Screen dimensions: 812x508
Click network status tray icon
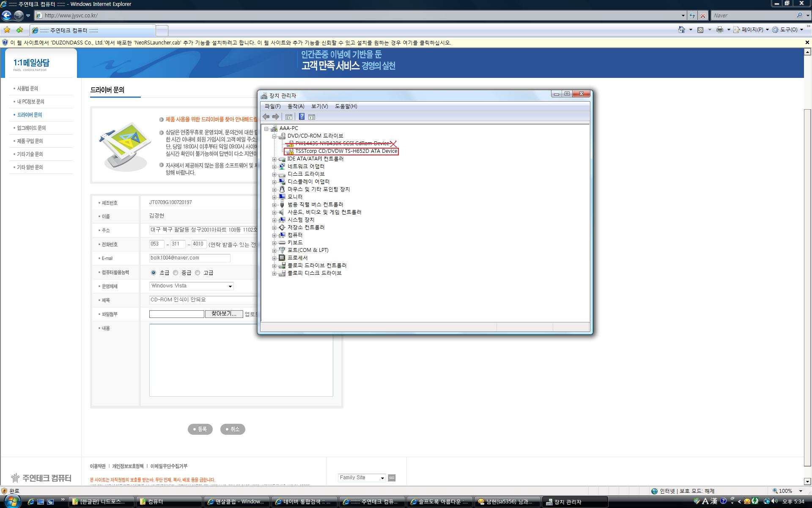766,501
